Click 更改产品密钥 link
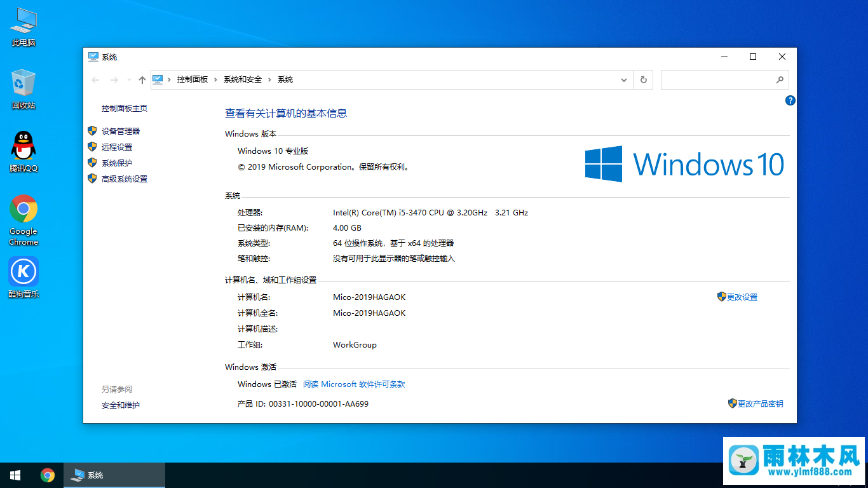The width and height of the screenshot is (868, 488). click(x=761, y=403)
